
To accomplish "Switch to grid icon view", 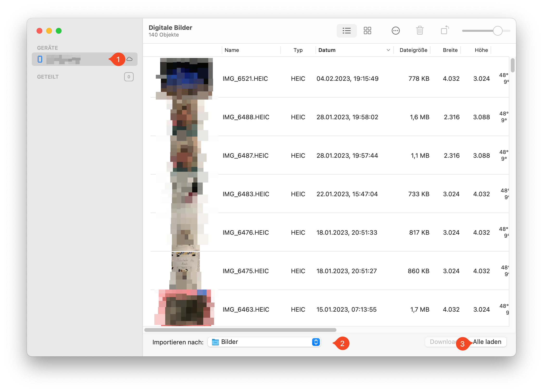I will point(367,31).
